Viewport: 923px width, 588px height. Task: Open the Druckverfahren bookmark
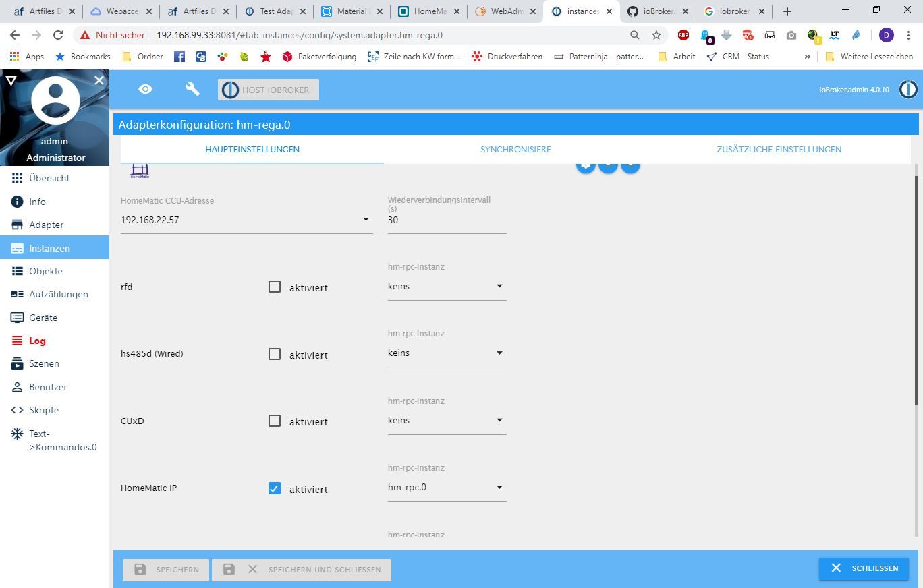click(x=507, y=57)
